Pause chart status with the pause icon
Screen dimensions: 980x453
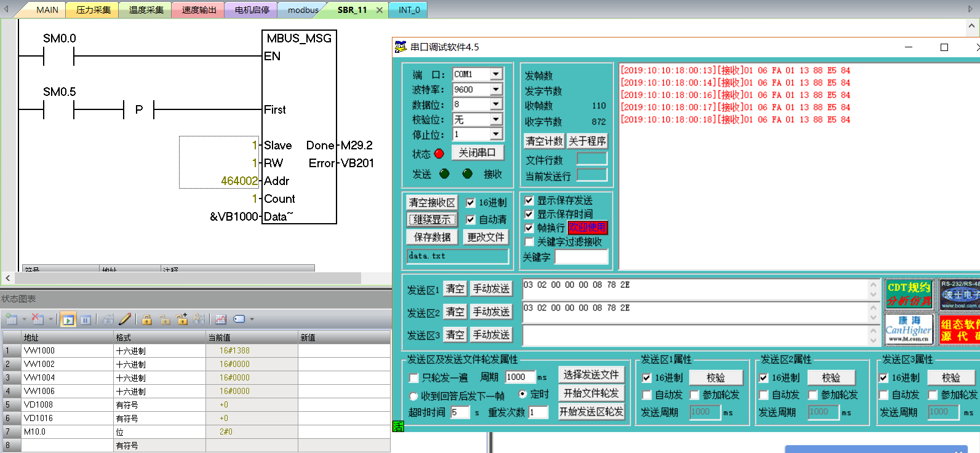86,320
